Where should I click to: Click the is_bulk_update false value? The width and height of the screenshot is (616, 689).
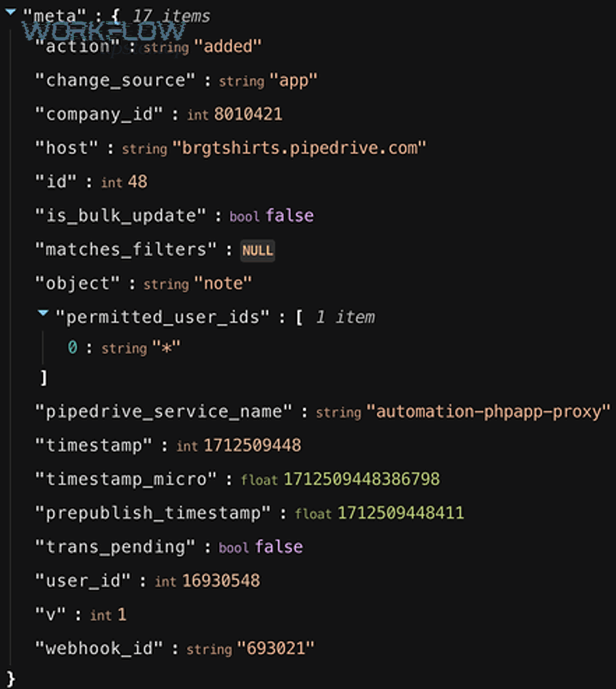tap(290, 216)
